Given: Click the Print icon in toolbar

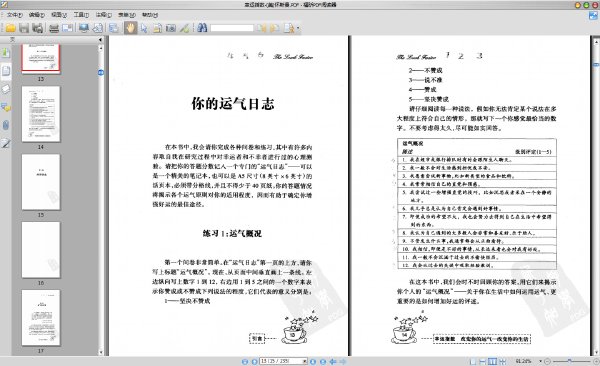Looking at the screenshot, I should point(54,28).
